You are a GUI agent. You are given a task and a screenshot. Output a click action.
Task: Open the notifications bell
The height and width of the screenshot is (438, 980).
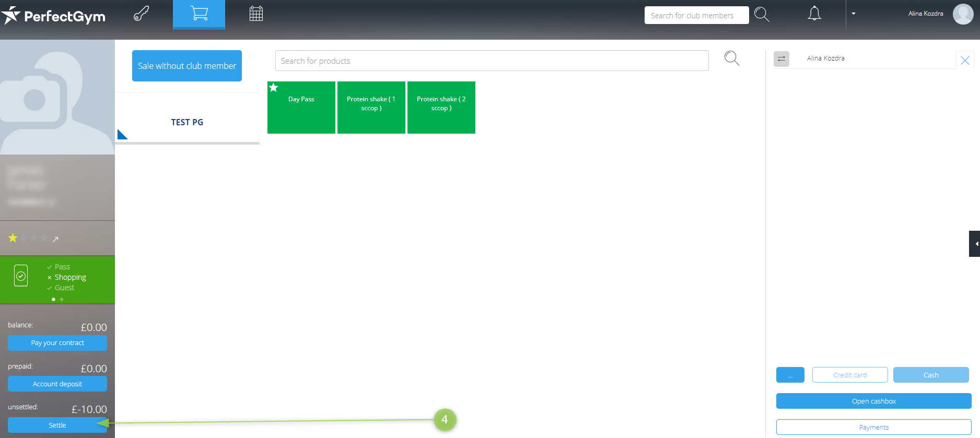coord(814,14)
